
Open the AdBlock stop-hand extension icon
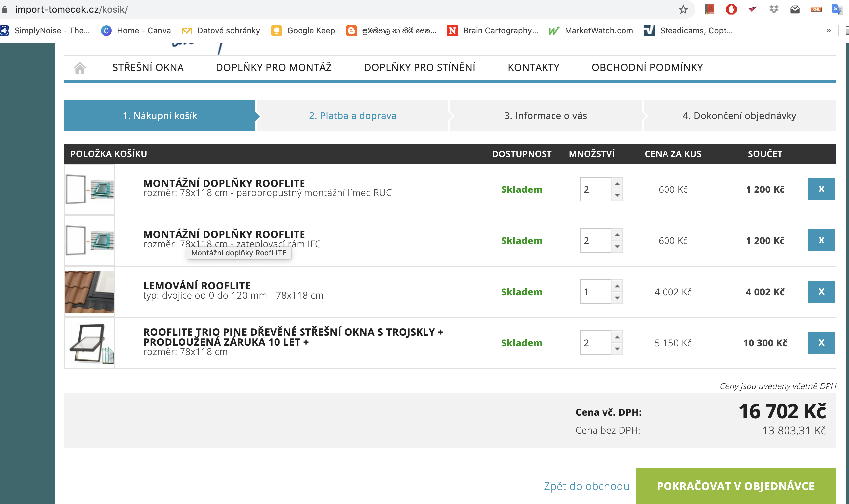(731, 9)
